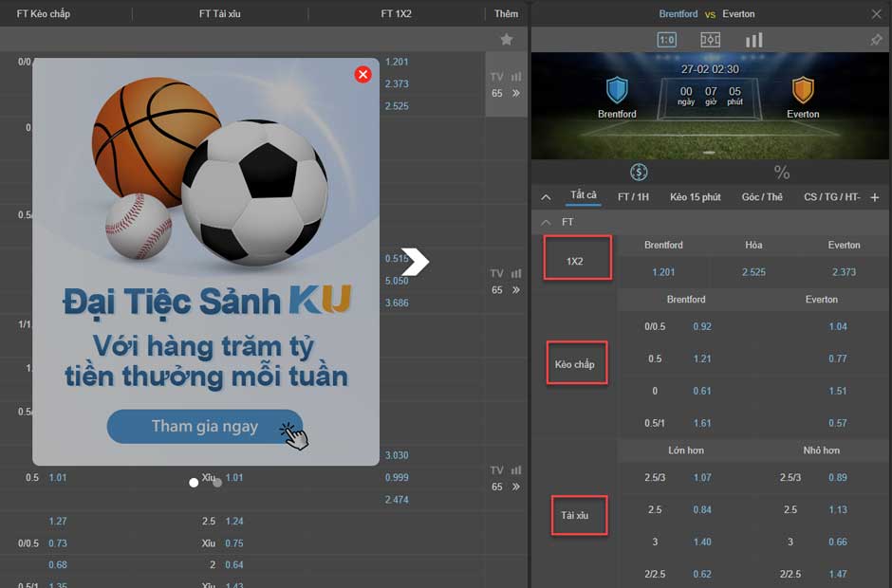Image resolution: width=892 pixels, height=588 pixels.
Task: Select Brentford 1X2 odds 1.201 in match panel
Action: coord(663,272)
